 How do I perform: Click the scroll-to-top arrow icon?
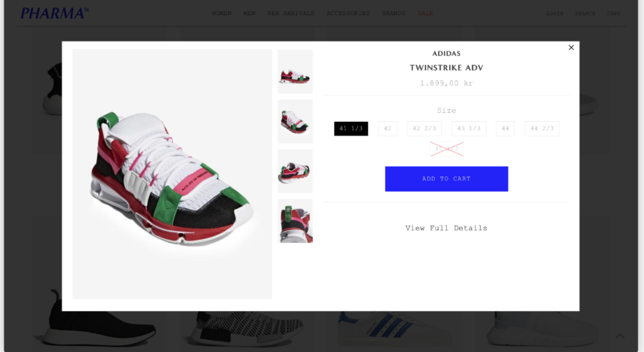[x=620, y=336]
